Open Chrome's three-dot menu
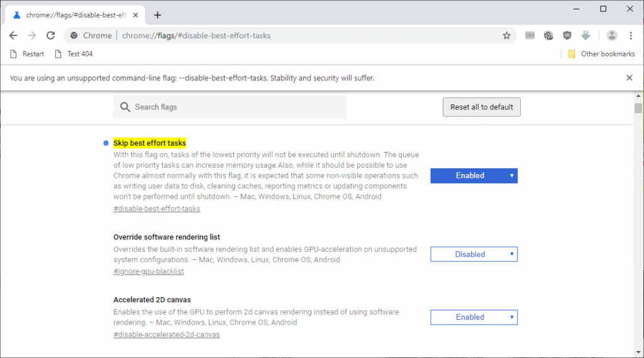Viewport: 644px width, 358px height. click(630, 36)
